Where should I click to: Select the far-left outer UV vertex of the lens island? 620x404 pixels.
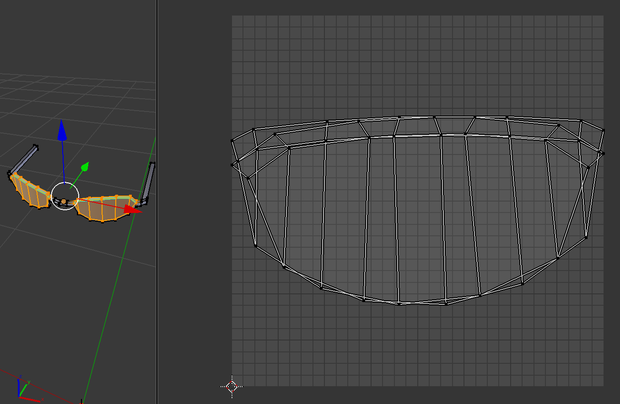(232, 165)
